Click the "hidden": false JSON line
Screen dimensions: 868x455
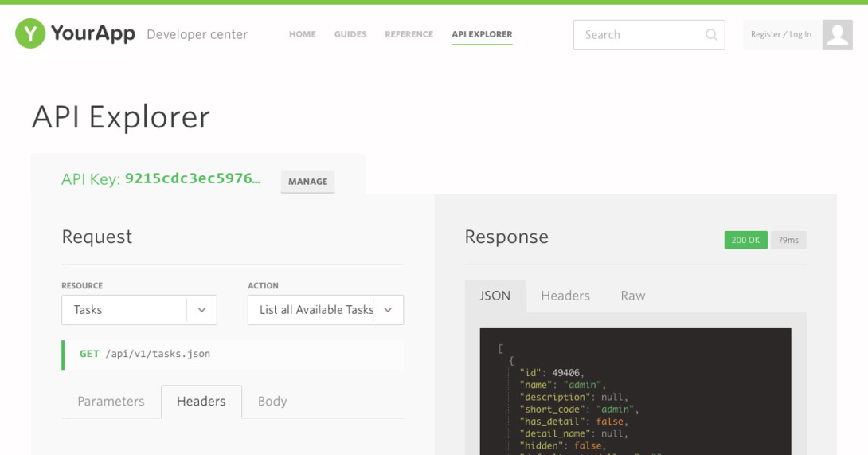(x=562, y=445)
